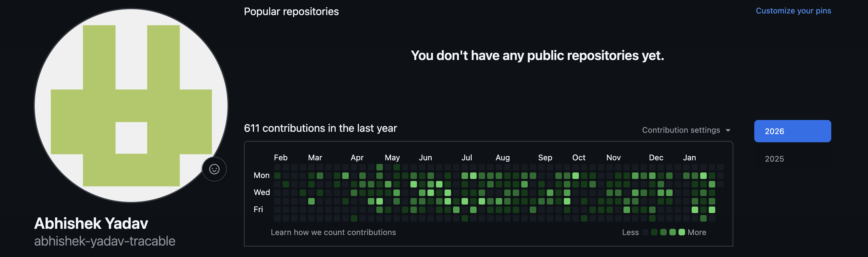Select the 2026 contributions year
The height and width of the screenshot is (257, 868).
coord(793,131)
